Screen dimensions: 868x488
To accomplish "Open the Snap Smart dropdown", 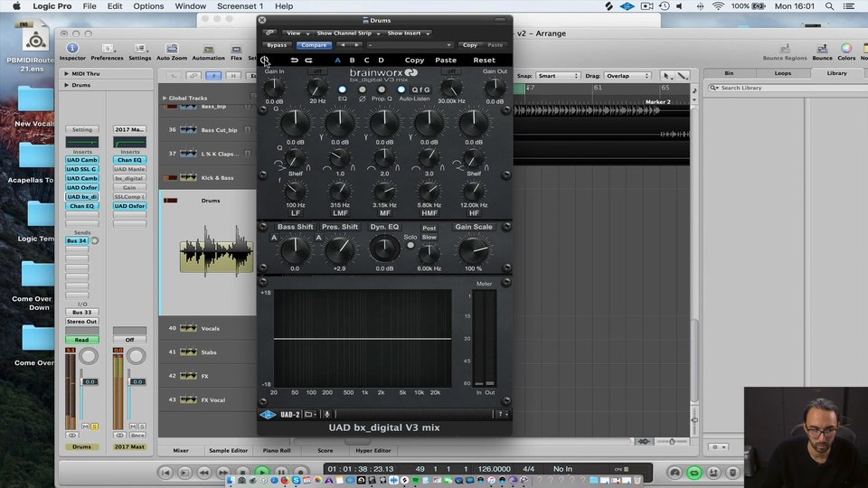I will click(x=558, y=76).
